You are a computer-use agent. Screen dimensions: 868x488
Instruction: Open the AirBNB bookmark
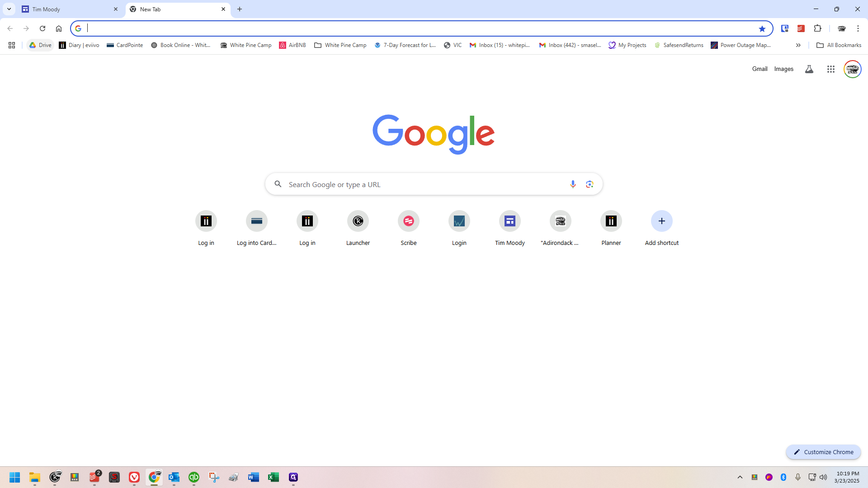[292, 45]
